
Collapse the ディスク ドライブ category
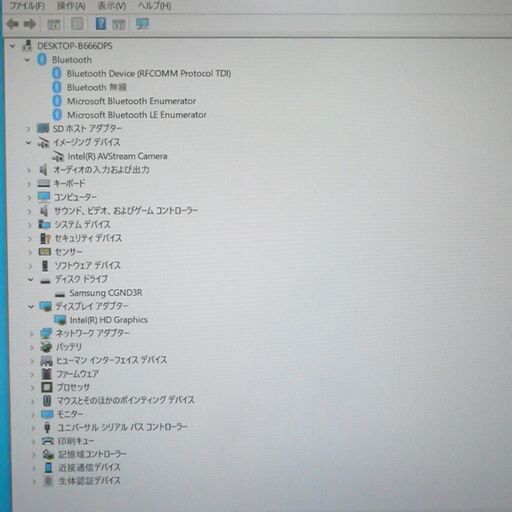click(x=31, y=279)
